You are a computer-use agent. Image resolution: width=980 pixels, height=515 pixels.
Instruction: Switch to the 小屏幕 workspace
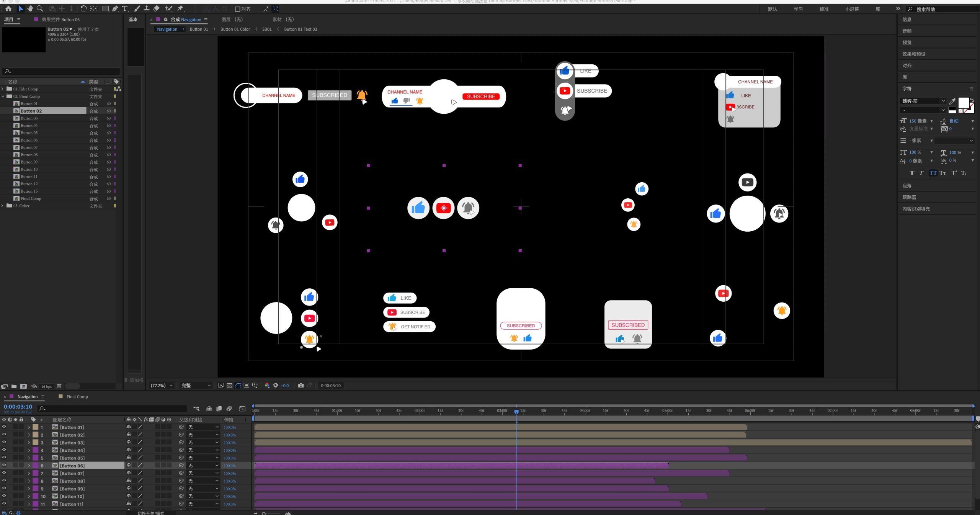coord(852,9)
